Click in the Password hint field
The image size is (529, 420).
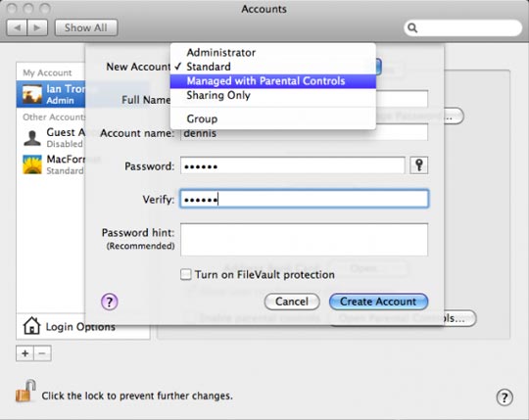pyautogui.click(x=304, y=240)
